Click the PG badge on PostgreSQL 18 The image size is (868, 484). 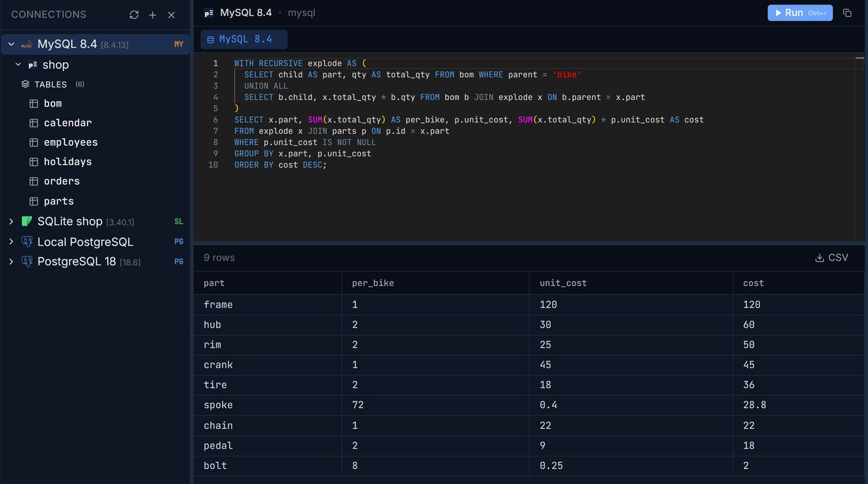point(179,261)
